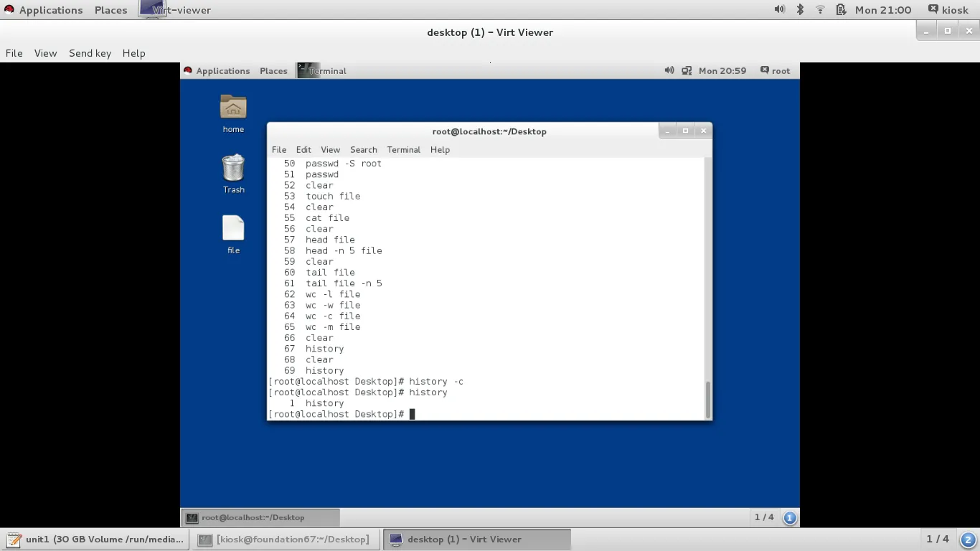Open guest Places menu
The width and height of the screenshot is (980, 551).
[x=273, y=70]
